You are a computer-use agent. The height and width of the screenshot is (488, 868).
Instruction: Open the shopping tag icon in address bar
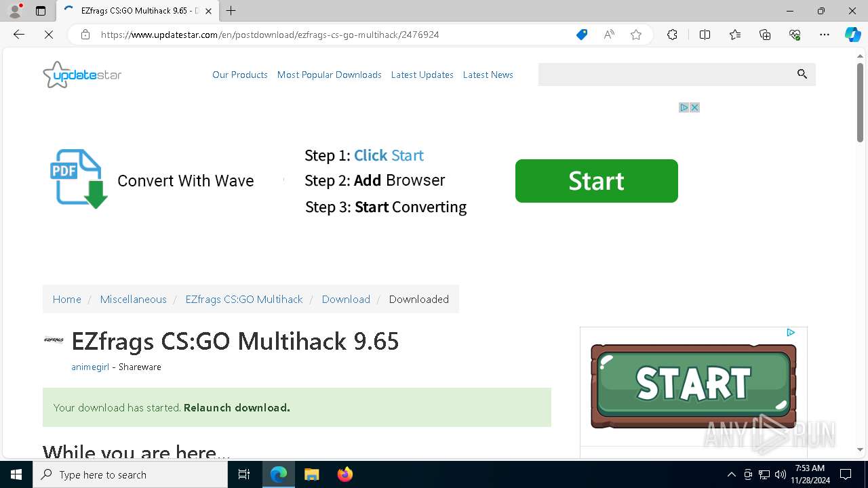(x=582, y=35)
